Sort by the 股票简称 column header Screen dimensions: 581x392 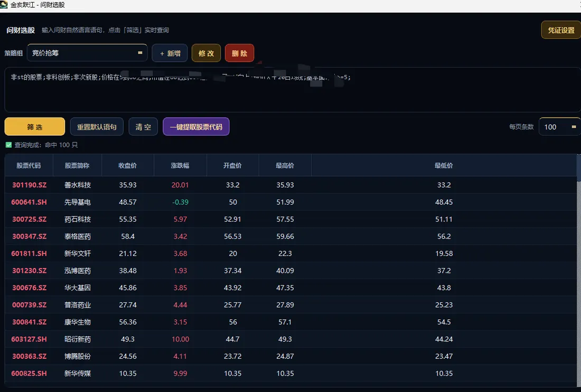pos(77,166)
